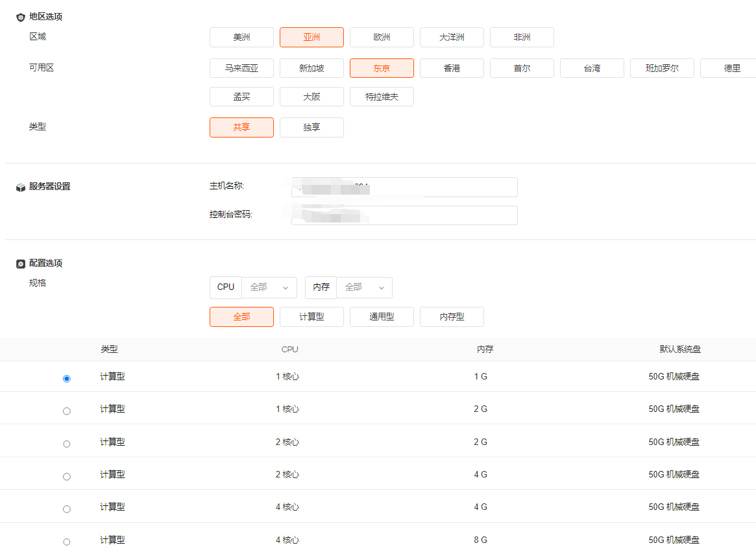
Task: Switch to the 内存型 spec tab
Action: pyautogui.click(x=452, y=317)
